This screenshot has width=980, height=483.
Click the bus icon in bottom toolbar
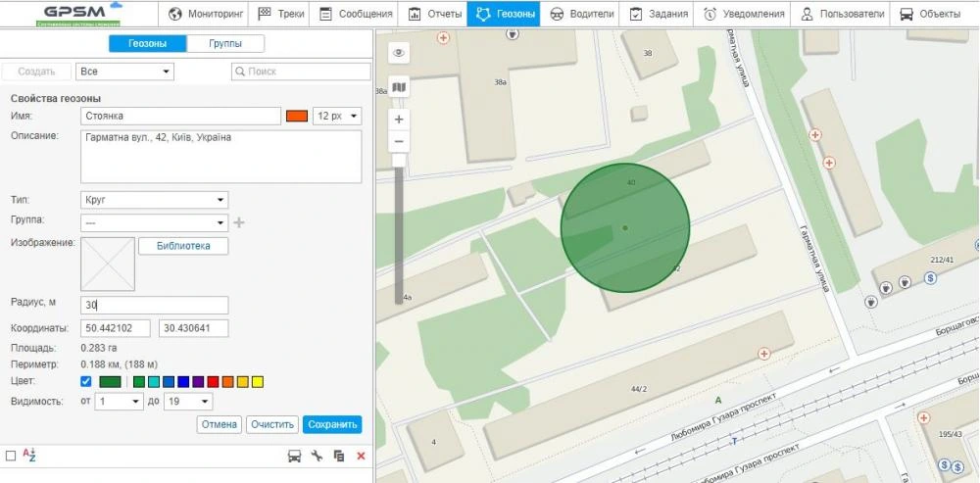[294, 456]
